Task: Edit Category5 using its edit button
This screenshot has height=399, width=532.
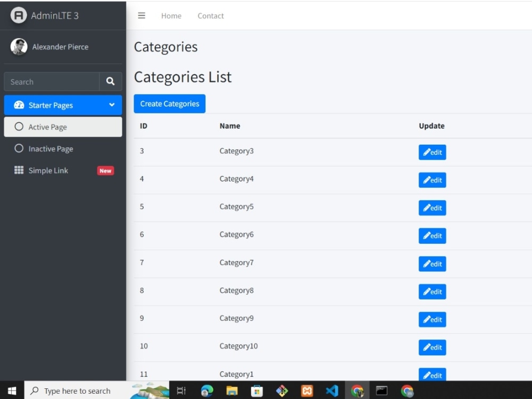Action: point(432,208)
